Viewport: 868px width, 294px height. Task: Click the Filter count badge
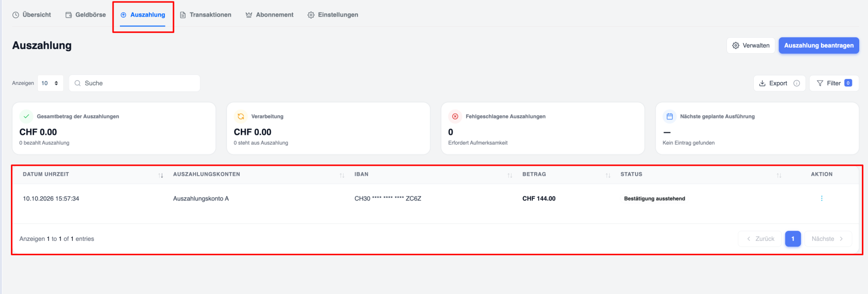(x=848, y=83)
